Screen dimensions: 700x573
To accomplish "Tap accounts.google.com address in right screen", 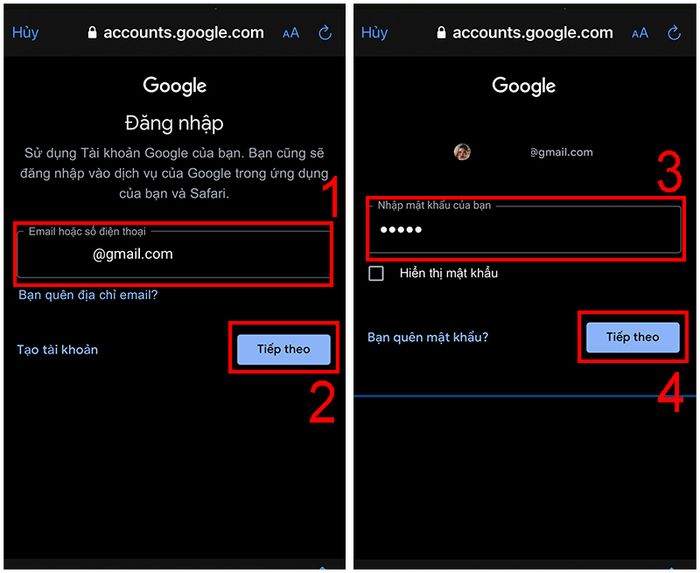I will click(533, 33).
